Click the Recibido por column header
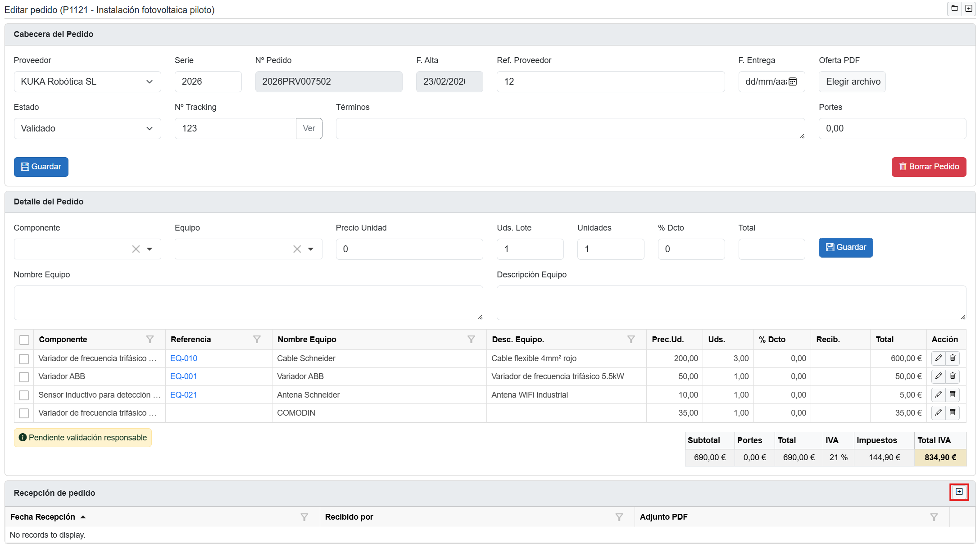This screenshot has height=548, width=980. pyautogui.click(x=349, y=517)
